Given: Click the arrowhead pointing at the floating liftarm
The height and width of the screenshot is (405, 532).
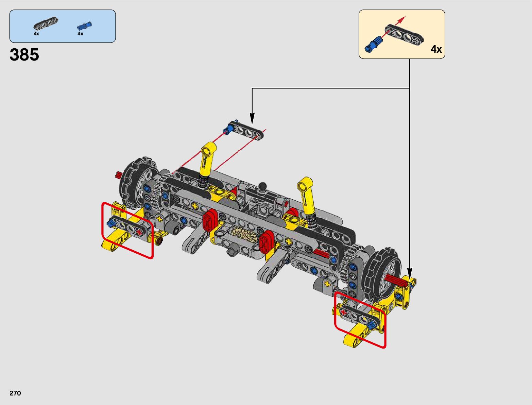Looking at the screenshot, I should coord(252,119).
